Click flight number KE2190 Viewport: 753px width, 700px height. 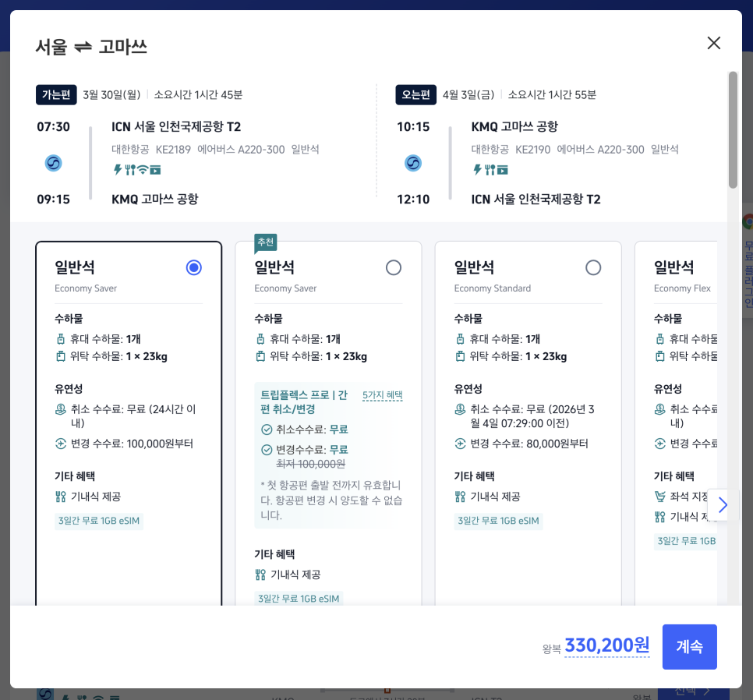pos(532,150)
